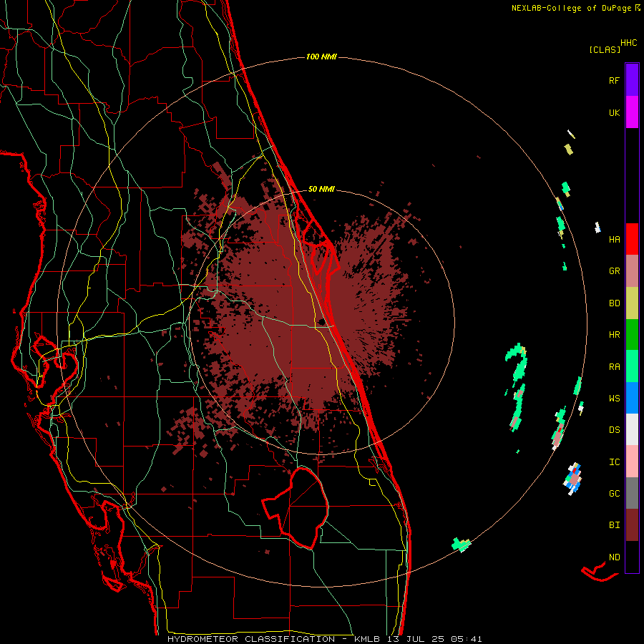This screenshot has height=644, width=644.
Task: Click the HA red legend swatch
Action: pyautogui.click(x=632, y=239)
